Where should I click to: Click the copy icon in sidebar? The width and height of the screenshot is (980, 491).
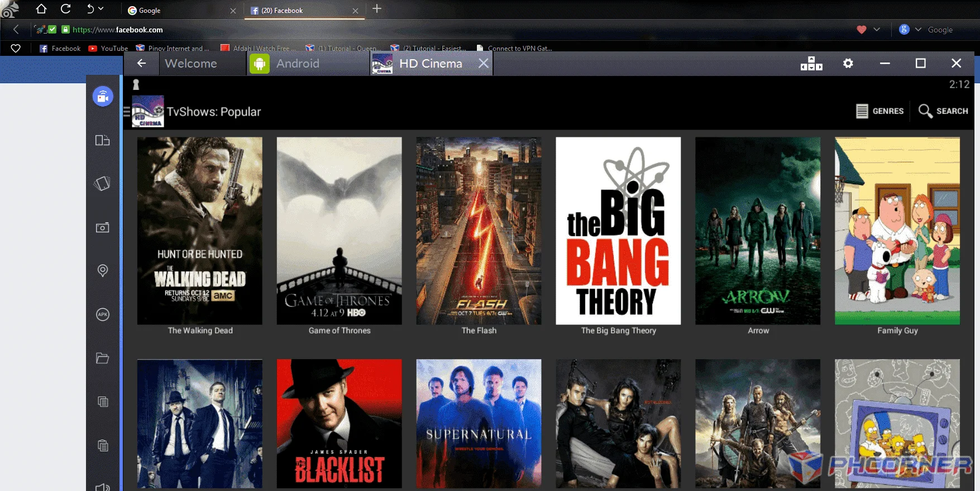(x=103, y=402)
